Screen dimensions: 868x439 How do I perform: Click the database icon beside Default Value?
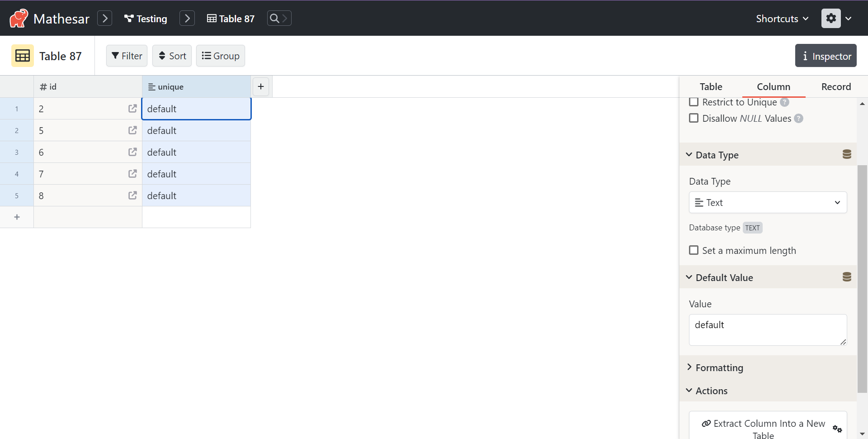tap(847, 277)
